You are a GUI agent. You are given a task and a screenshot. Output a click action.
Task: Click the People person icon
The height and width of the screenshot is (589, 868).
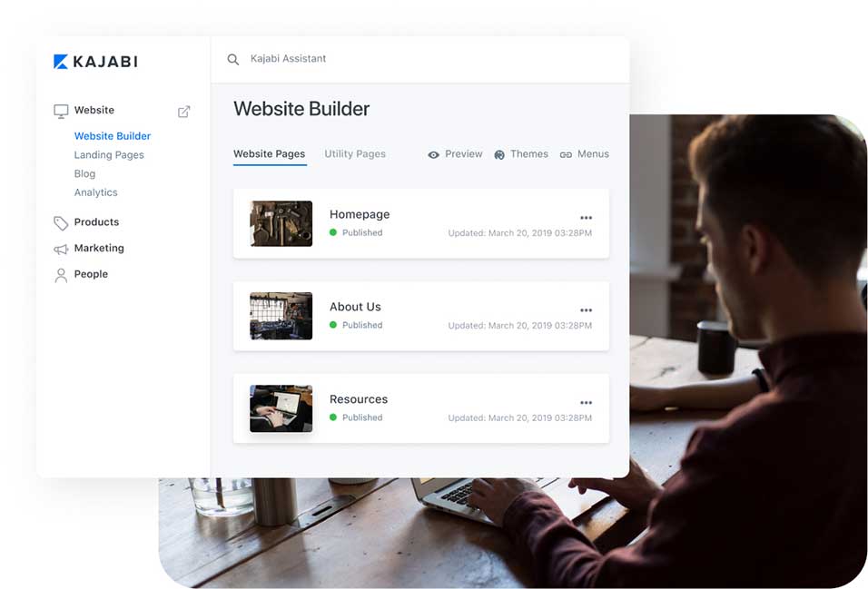point(61,275)
